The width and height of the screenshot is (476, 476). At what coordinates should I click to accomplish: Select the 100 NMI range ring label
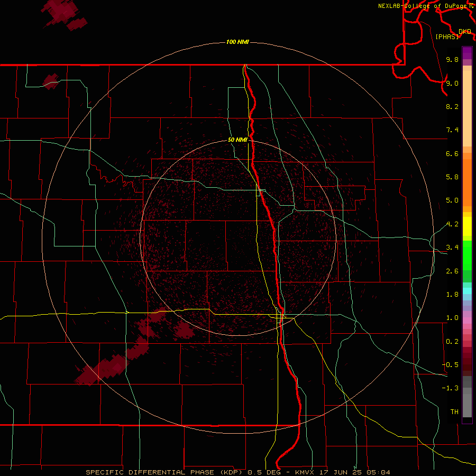pos(237,42)
